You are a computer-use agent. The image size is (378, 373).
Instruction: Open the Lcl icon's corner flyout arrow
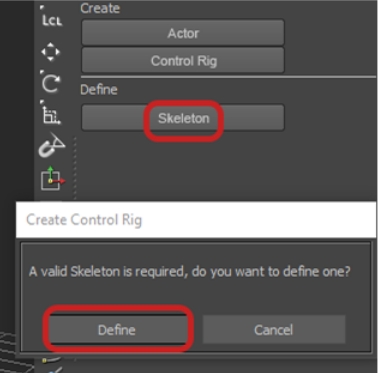coord(42,8)
